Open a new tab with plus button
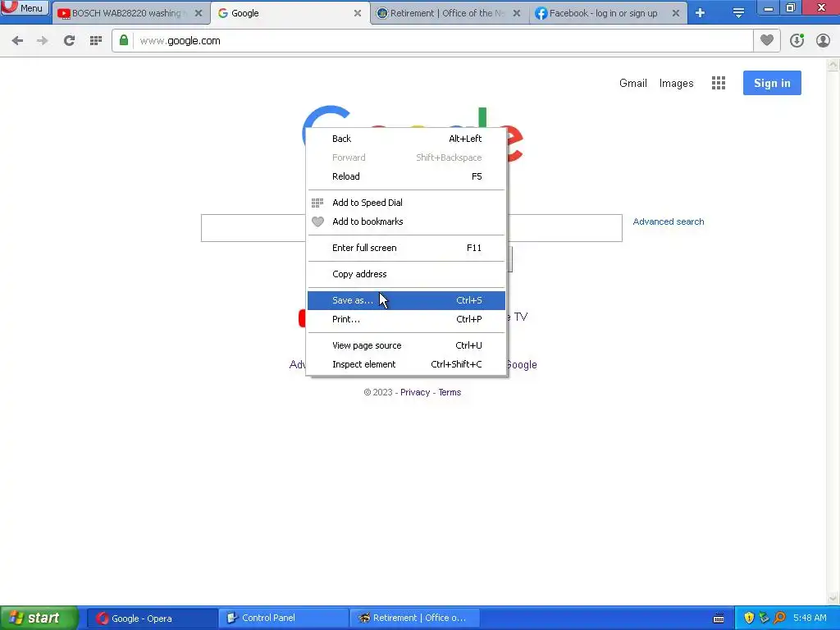 (x=700, y=13)
